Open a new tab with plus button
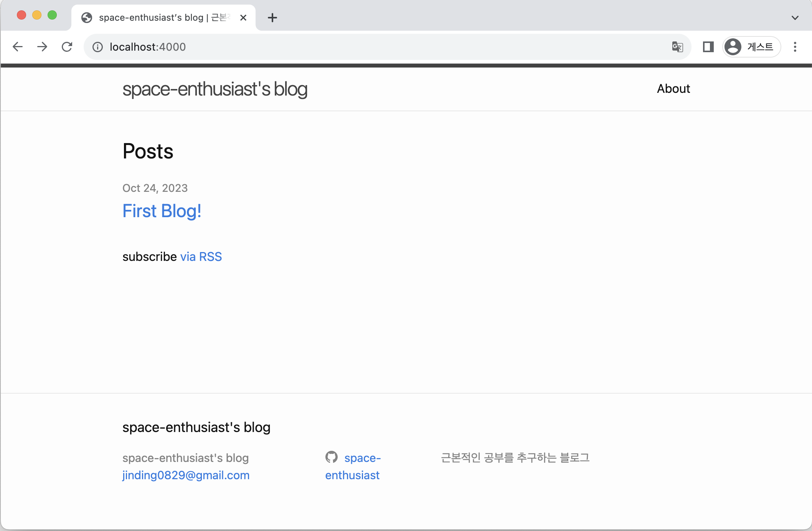 272,18
